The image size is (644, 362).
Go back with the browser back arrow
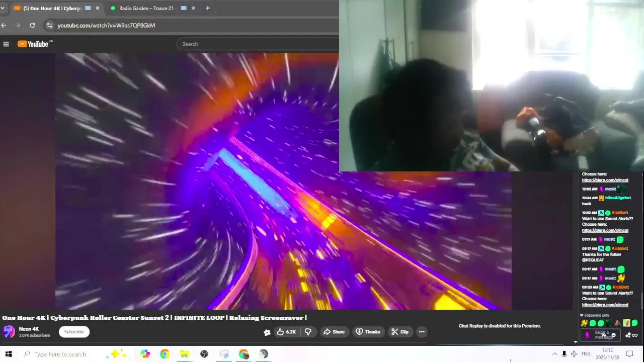[4, 25]
